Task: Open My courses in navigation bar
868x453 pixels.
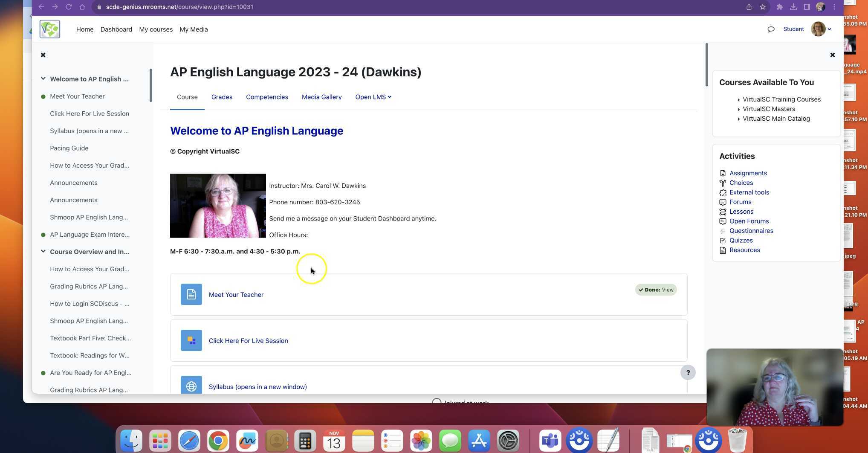Action: click(x=156, y=29)
